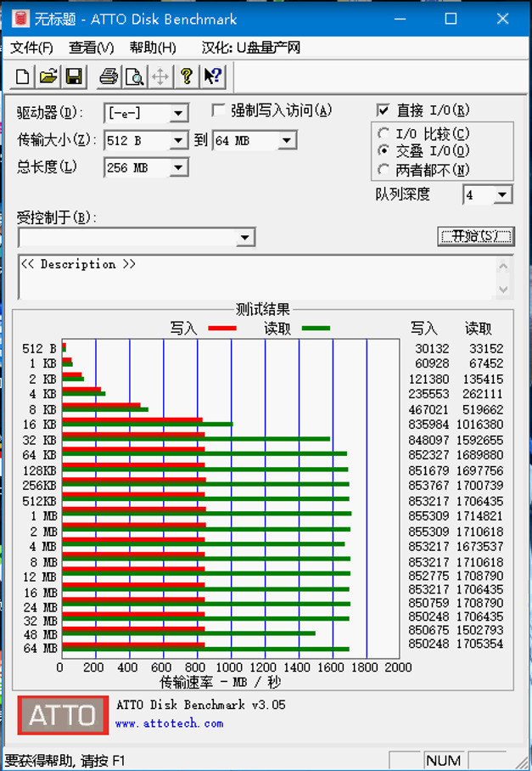
Task: Click description scrollbar down arrow
Action: (x=503, y=289)
